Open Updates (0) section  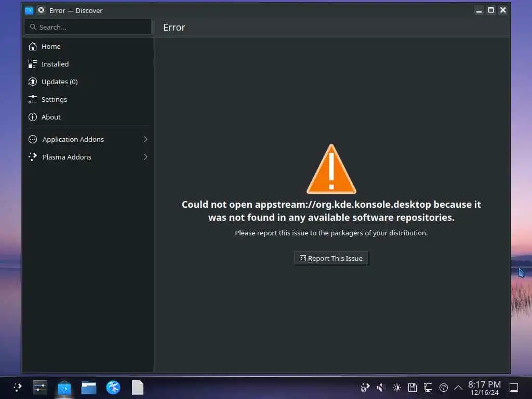coord(87,82)
